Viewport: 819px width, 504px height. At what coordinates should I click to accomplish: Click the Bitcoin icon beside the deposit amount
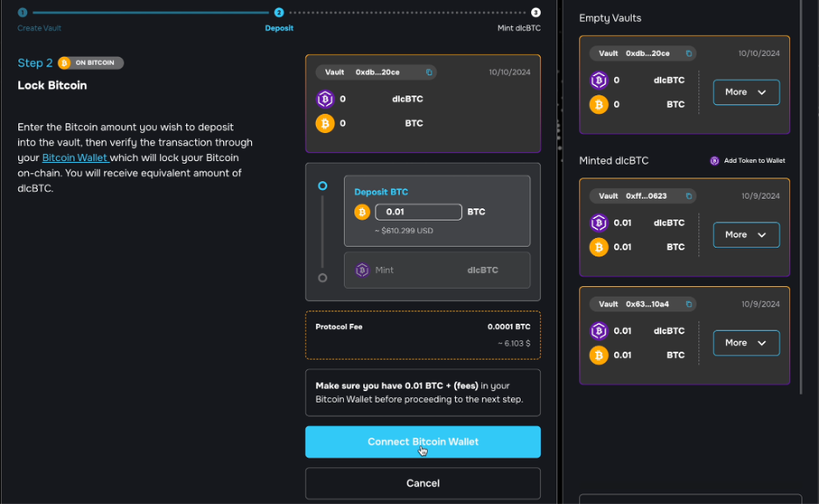[362, 212]
